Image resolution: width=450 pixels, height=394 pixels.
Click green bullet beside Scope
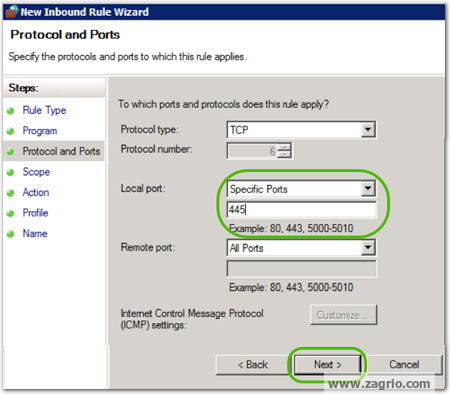[11, 172]
